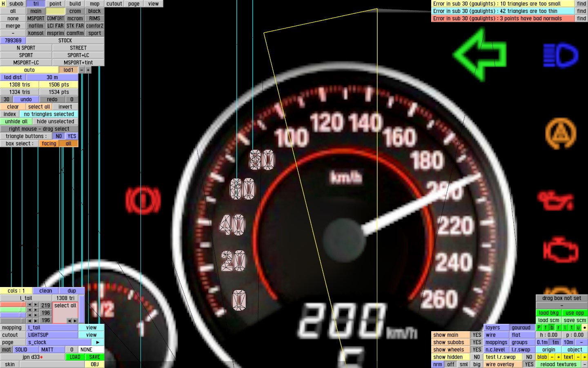Image resolution: width=588 pixels, height=368 pixels.
Task: Increase blob size with its plus button
Action: coord(559,357)
